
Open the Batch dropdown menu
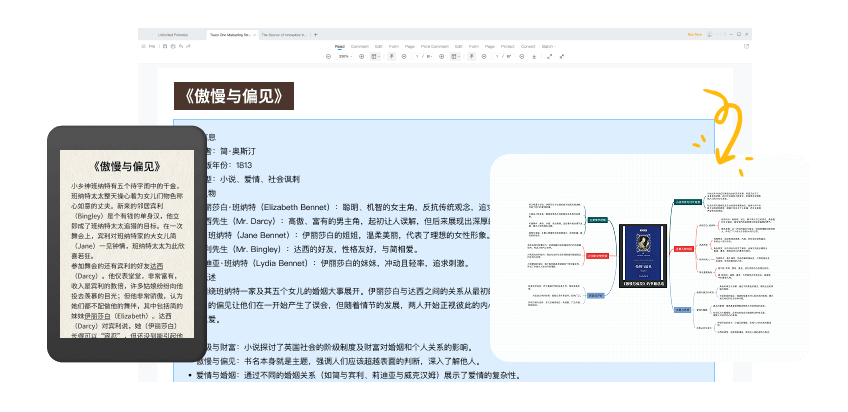[x=548, y=46]
